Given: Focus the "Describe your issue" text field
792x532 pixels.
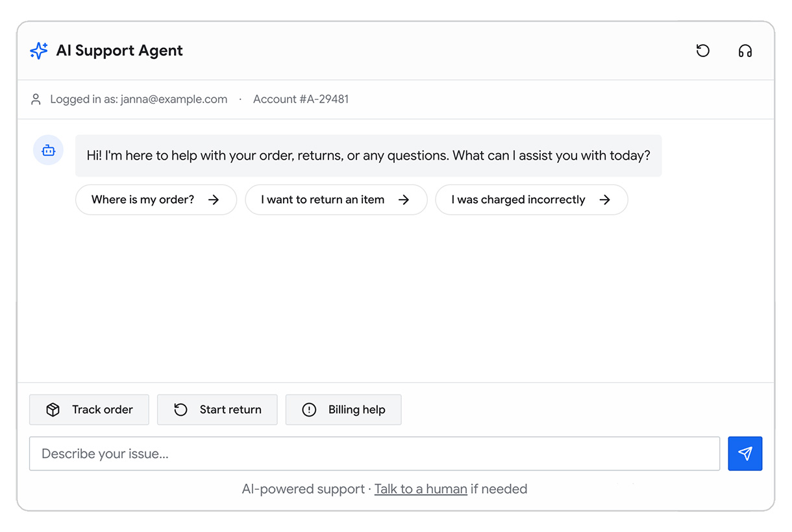Looking at the screenshot, I should click(374, 453).
